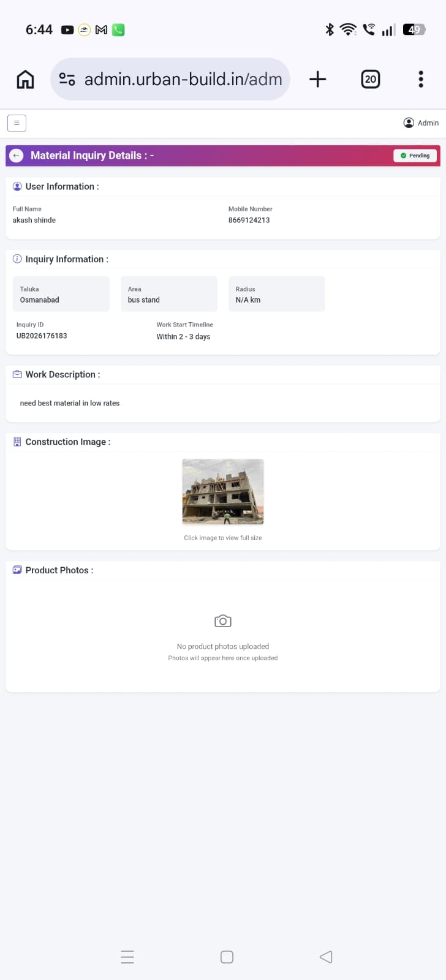
Task: Click the Area bus stand card
Action: point(169,294)
